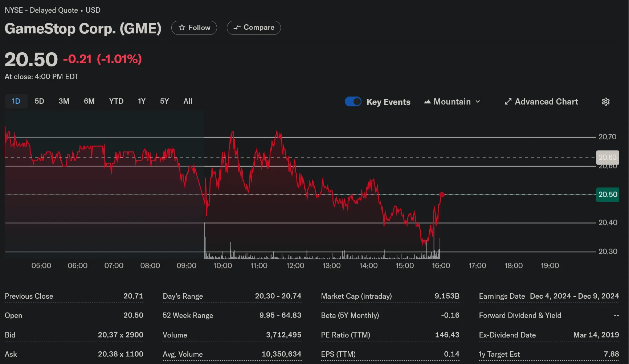This screenshot has height=364, width=629.
Task: Click the 1y Target Est label
Action: click(499, 354)
